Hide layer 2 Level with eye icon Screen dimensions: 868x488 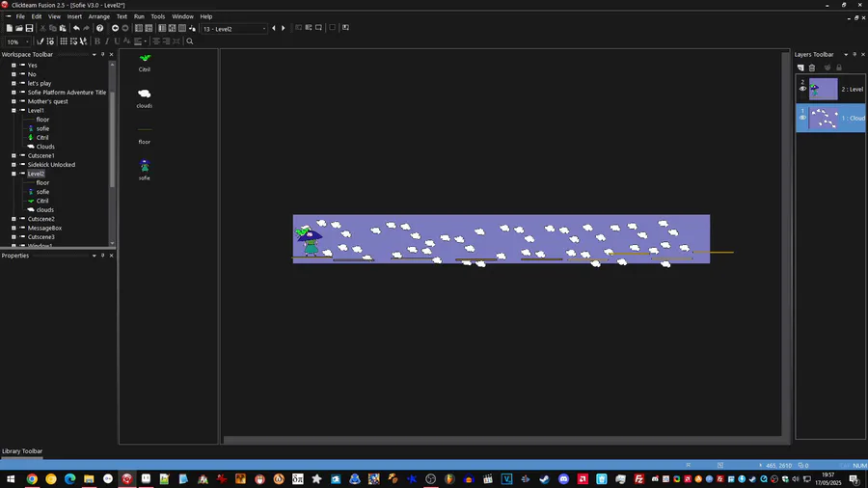coord(802,89)
